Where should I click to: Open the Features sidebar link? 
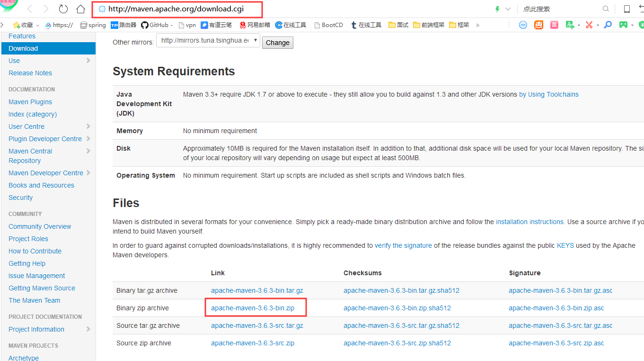coord(22,36)
